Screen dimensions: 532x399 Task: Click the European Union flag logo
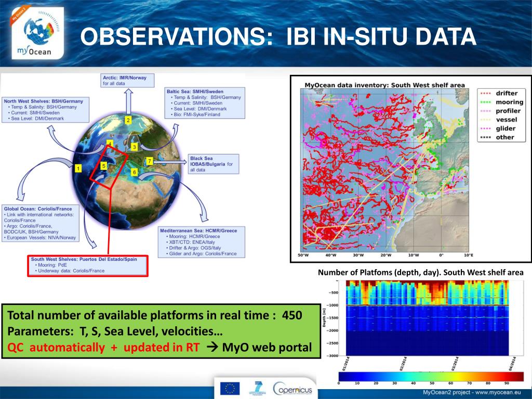point(230,389)
